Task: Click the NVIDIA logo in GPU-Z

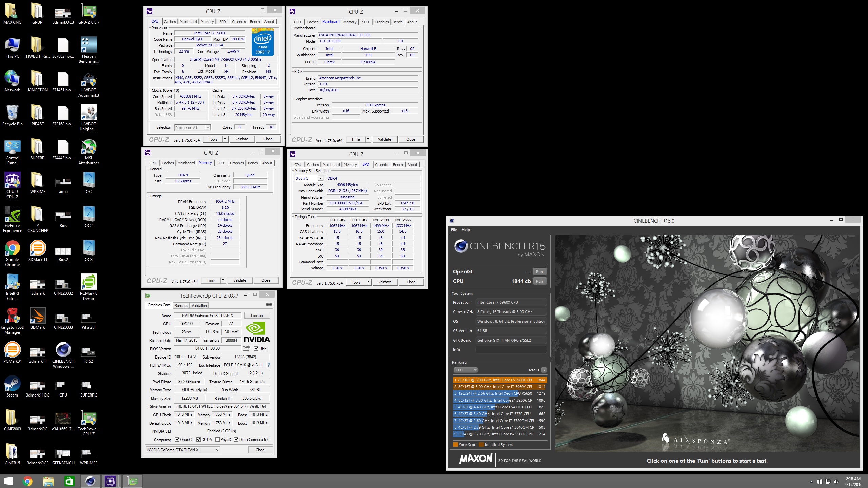Action: (257, 332)
